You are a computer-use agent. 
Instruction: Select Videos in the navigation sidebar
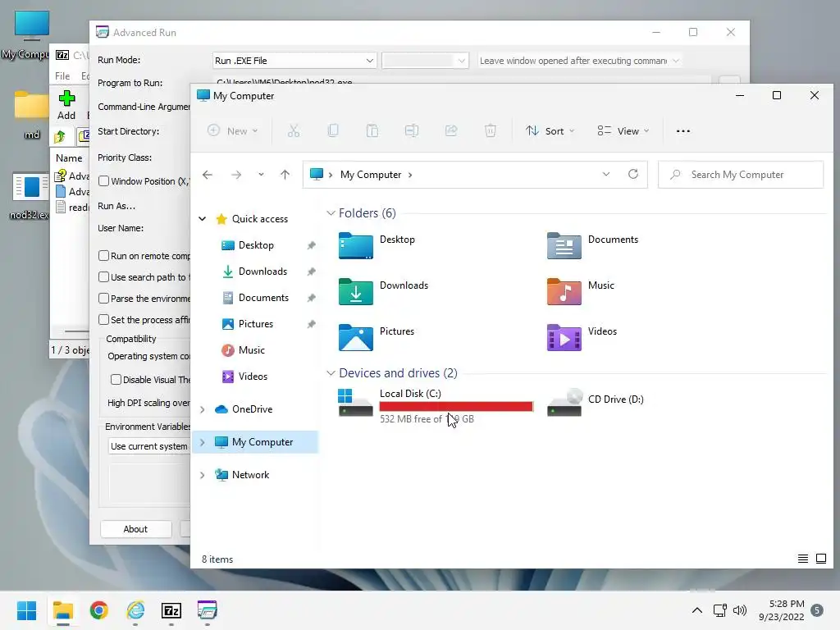pos(253,376)
